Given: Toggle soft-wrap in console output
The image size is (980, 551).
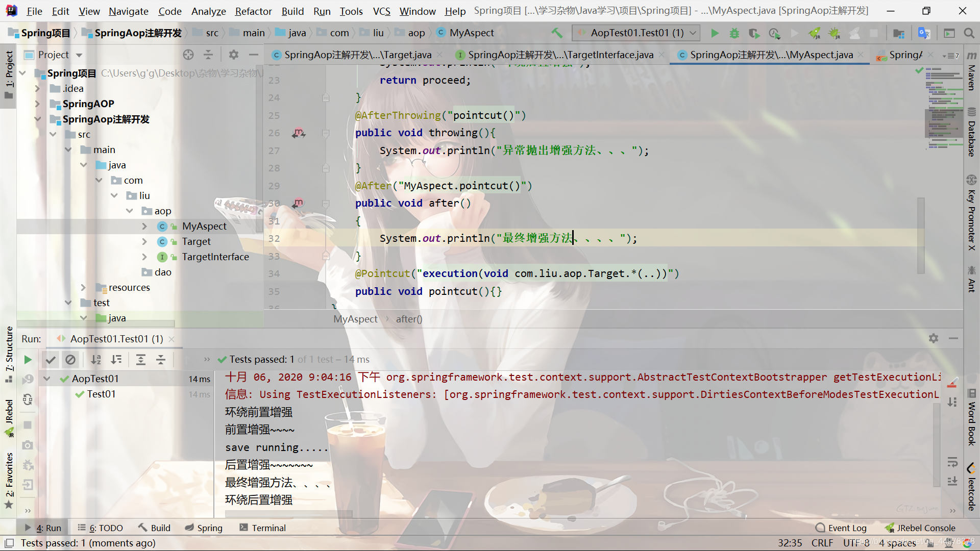Looking at the screenshot, I should [x=952, y=463].
